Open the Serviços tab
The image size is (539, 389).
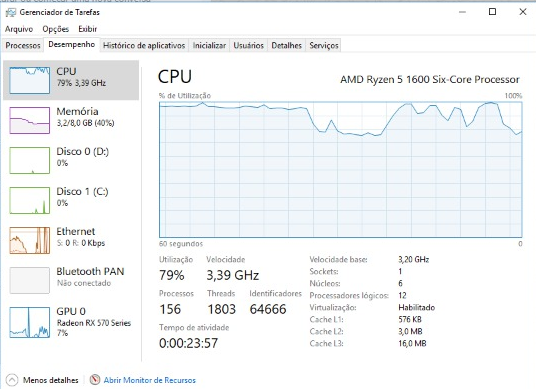324,45
